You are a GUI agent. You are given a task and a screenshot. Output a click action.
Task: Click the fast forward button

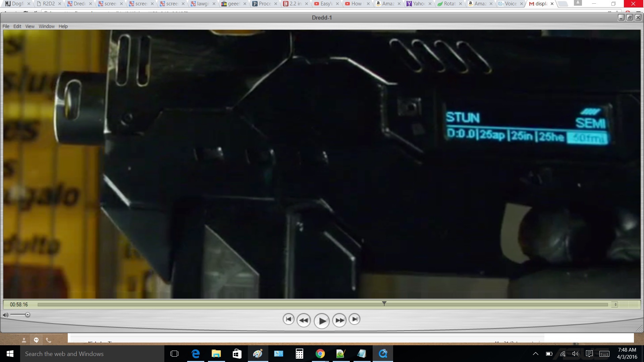tap(339, 320)
